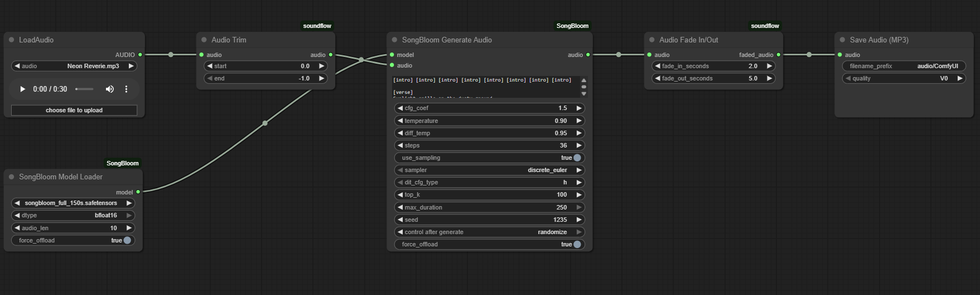Mute the audio player volume
This screenshot has width=980, height=295.
(x=110, y=89)
